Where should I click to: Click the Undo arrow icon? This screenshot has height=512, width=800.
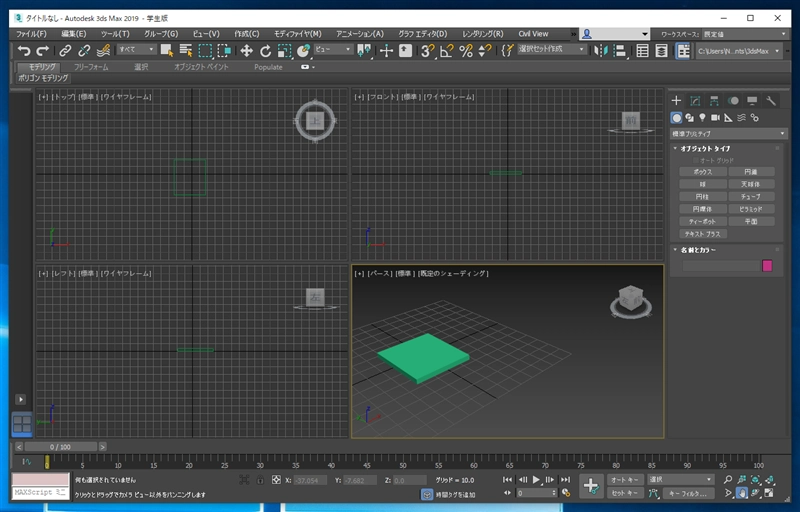(23, 50)
